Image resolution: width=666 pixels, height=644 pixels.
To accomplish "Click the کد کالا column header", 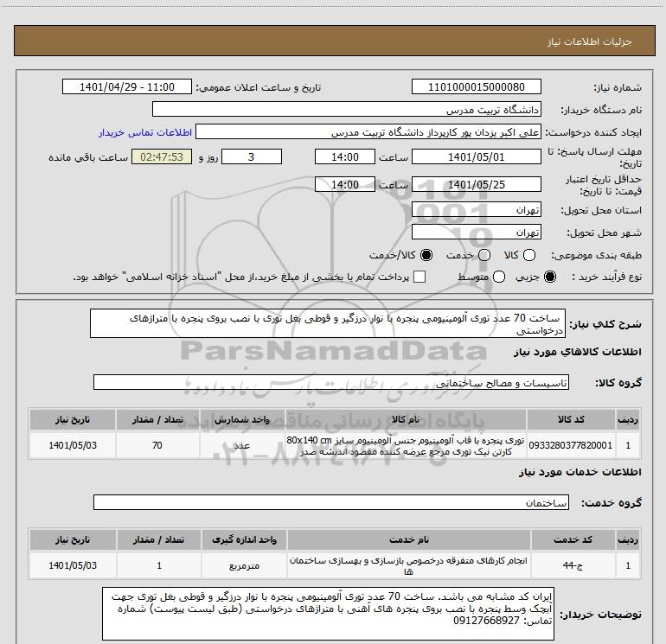I will pos(571,420).
